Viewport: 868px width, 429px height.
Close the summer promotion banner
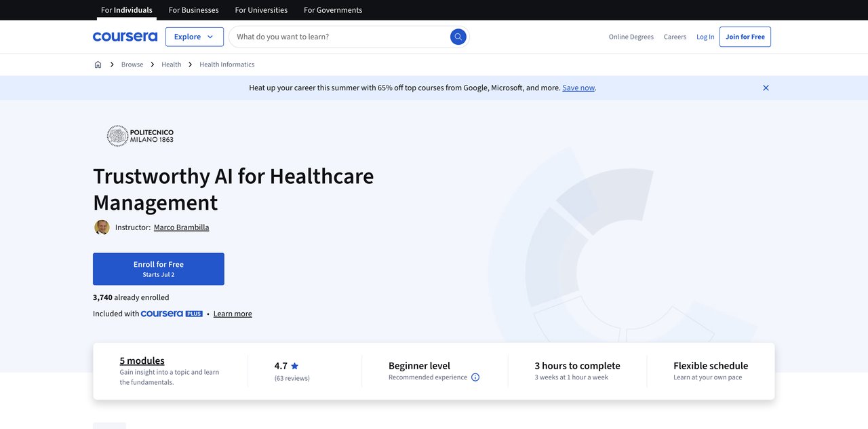coord(766,88)
